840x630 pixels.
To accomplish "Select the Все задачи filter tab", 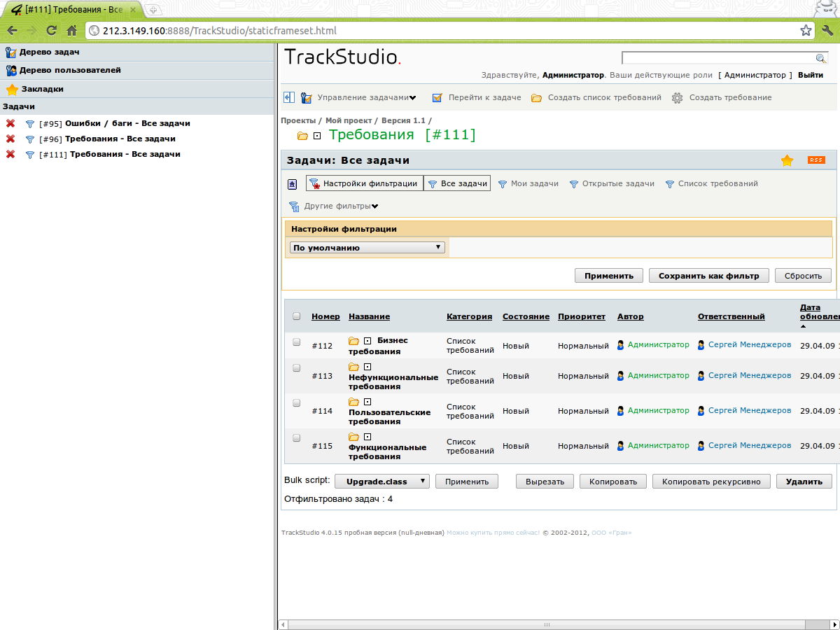I will point(457,183).
